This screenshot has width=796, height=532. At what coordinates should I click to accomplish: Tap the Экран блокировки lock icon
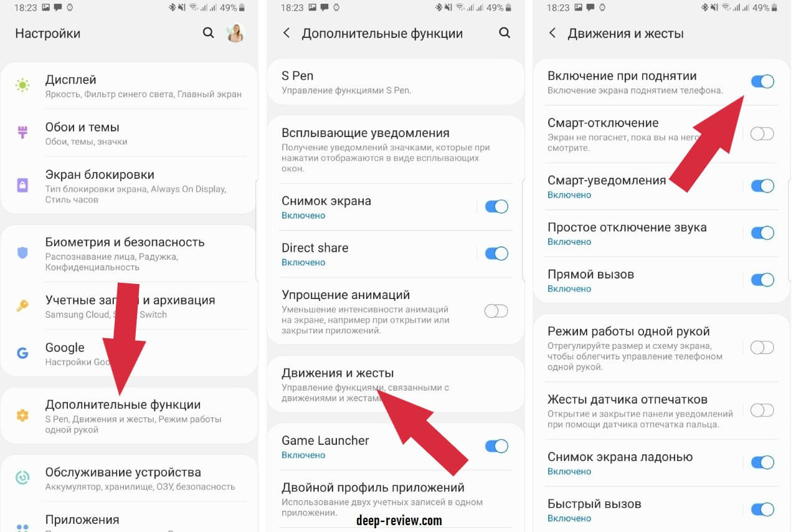[x=22, y=186]
